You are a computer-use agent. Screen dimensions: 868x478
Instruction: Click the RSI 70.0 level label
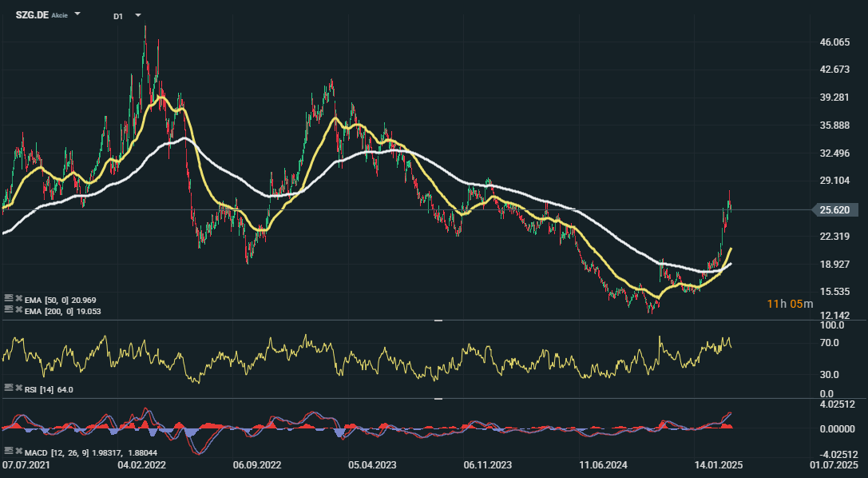pos(829,343)
